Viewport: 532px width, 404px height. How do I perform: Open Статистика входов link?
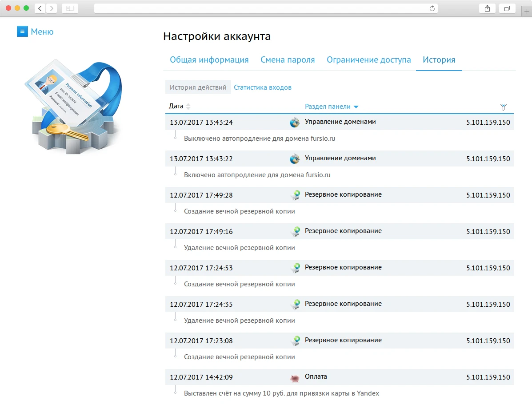pos(263,87)
